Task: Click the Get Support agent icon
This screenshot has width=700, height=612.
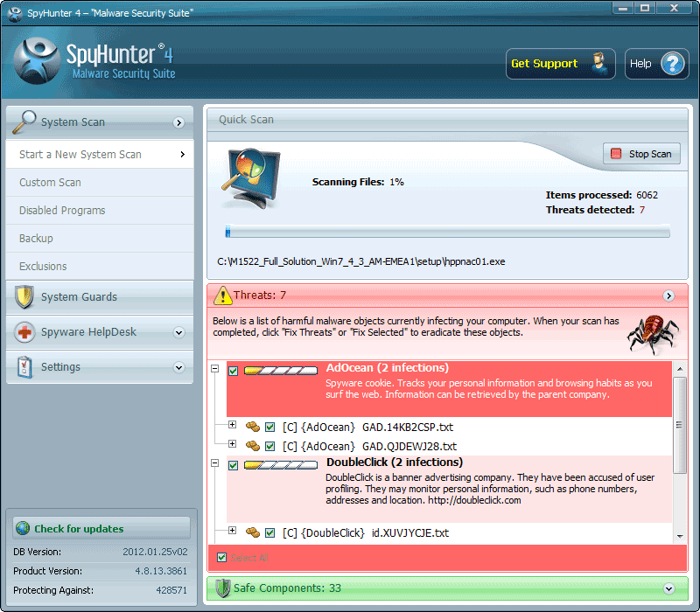Action: pos(598,64)
